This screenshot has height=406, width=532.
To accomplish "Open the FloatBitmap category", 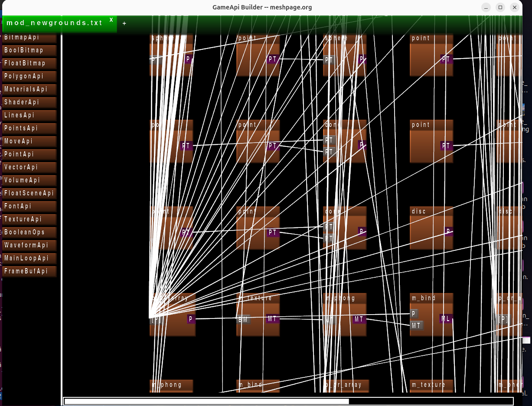I will click(29, 63).
